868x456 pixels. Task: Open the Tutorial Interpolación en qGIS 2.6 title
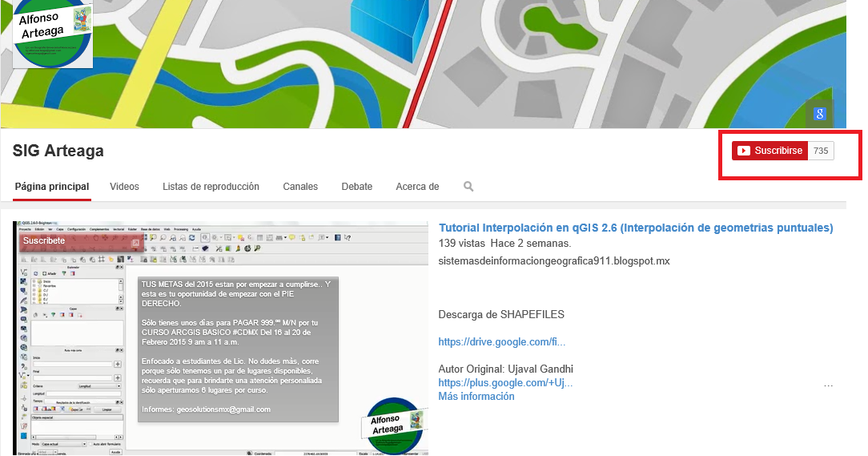pyautogui.click(x=636, y=228)
